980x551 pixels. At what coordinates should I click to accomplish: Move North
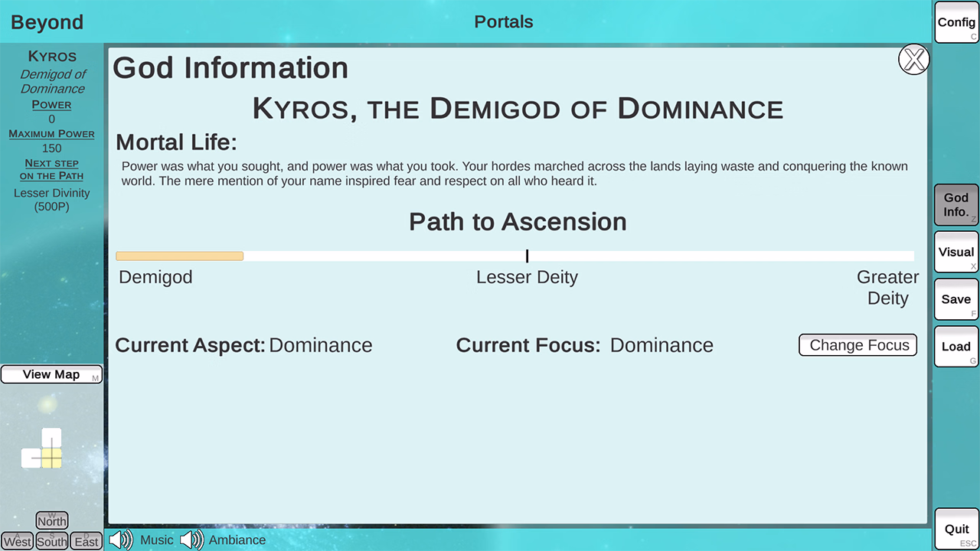click(x=52, y=521)
